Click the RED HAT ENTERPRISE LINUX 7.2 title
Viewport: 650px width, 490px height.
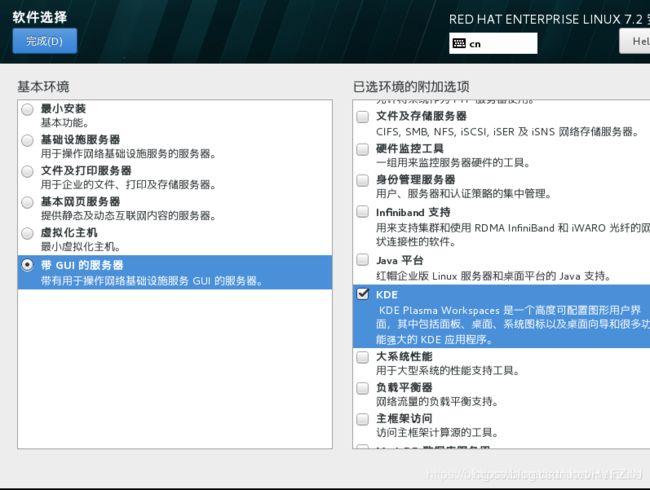[549, 19]
